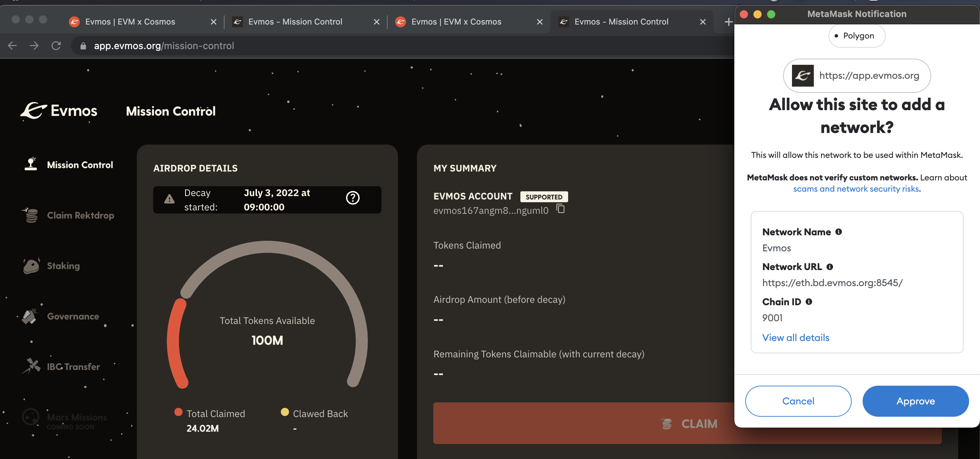Image resolution: width=980 pixels, height=459 pixels.
Task: Click the Mission Control page title
Action: (x=170, y=111)
